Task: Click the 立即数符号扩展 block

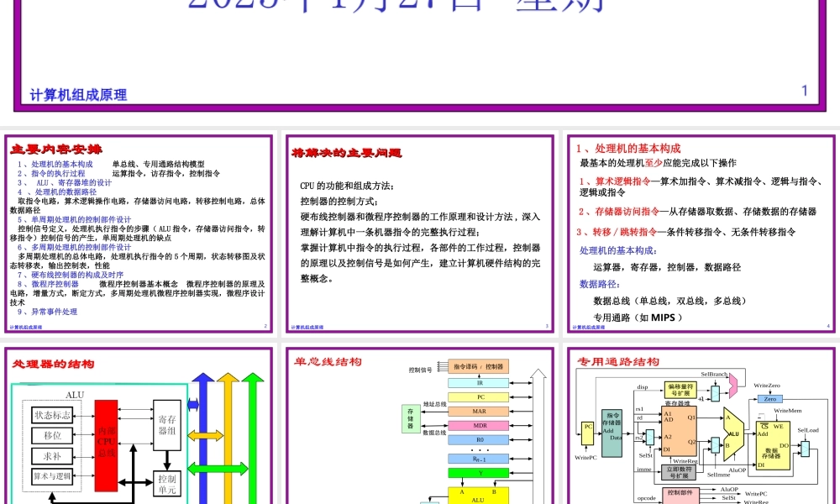Action: pyautogui.click(x=679, y=472)
